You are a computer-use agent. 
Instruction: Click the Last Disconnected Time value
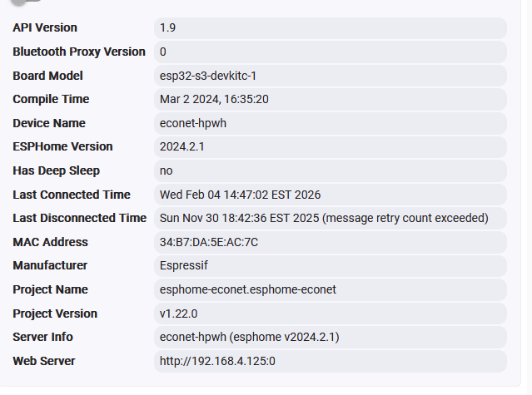point(324,218)
